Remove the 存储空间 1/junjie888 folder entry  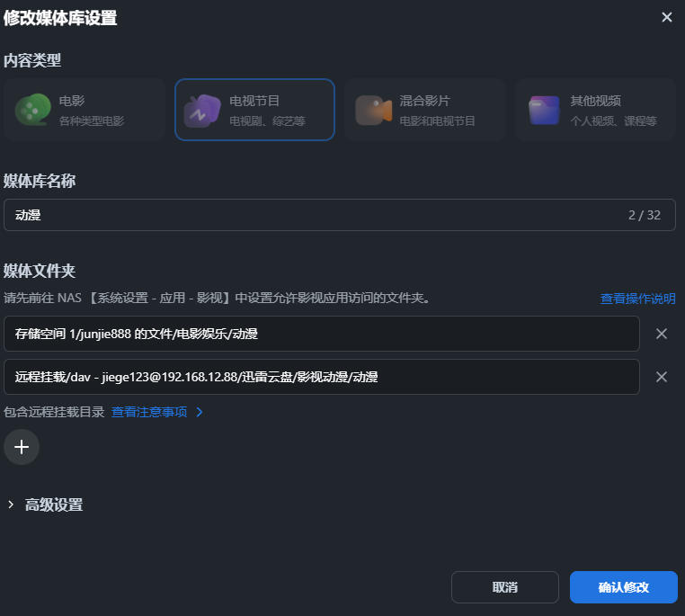click(x=662, y=334)
